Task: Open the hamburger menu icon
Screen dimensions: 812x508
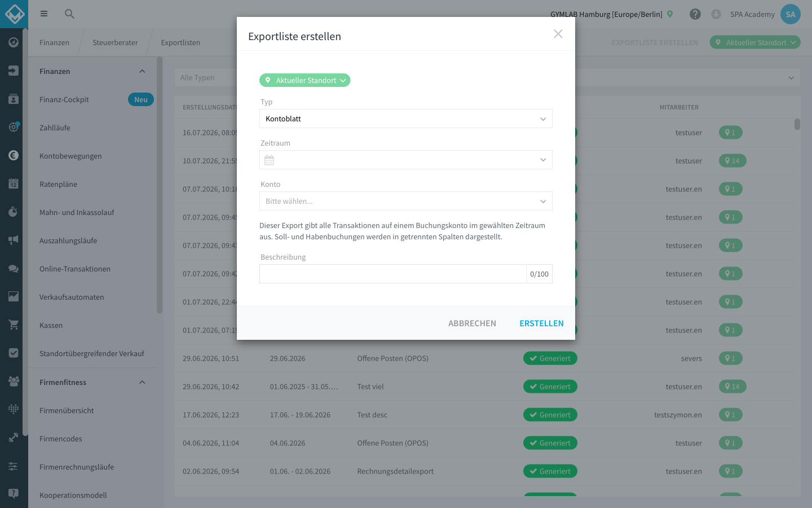Action: [44, 14]
